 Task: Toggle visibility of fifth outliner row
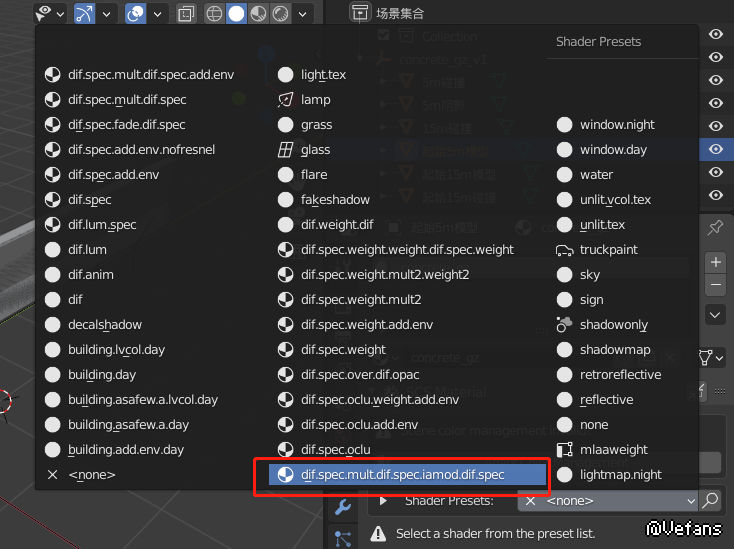(x=716, y=126)
